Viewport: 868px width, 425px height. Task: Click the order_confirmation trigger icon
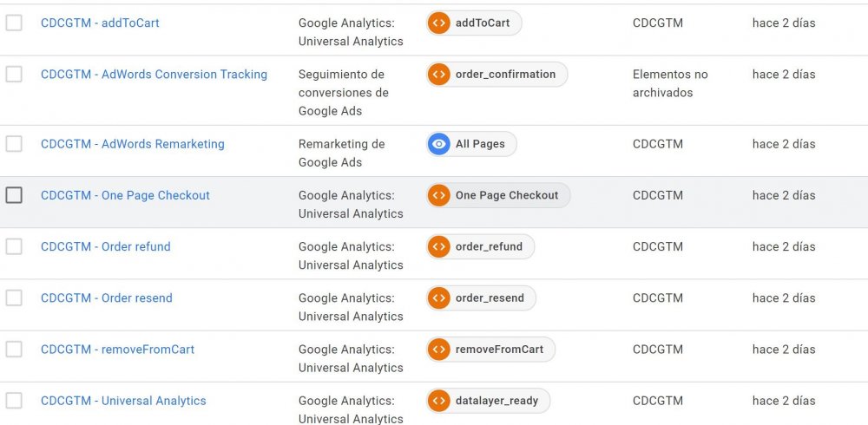pyautogui.click(x=439, y=75)
